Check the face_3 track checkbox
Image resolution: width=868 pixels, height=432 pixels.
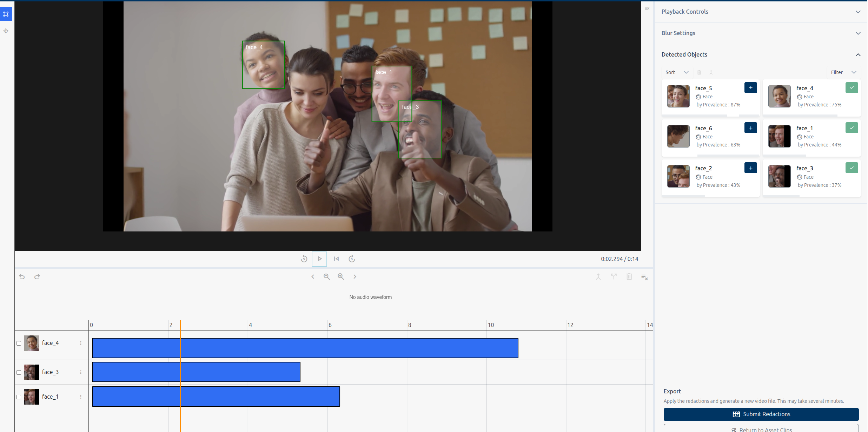coord(19,372)
